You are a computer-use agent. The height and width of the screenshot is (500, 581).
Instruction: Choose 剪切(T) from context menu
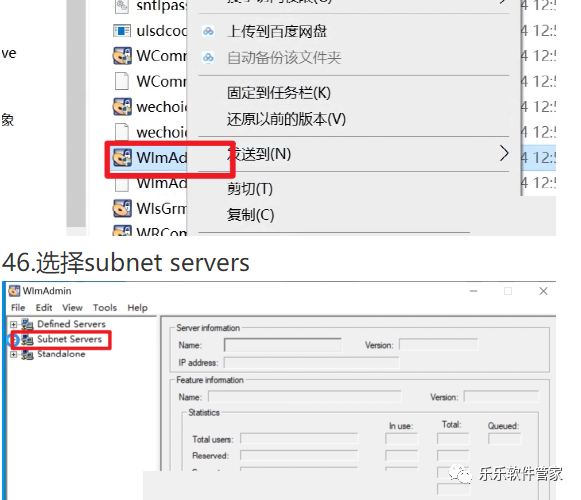pos(250,189)
